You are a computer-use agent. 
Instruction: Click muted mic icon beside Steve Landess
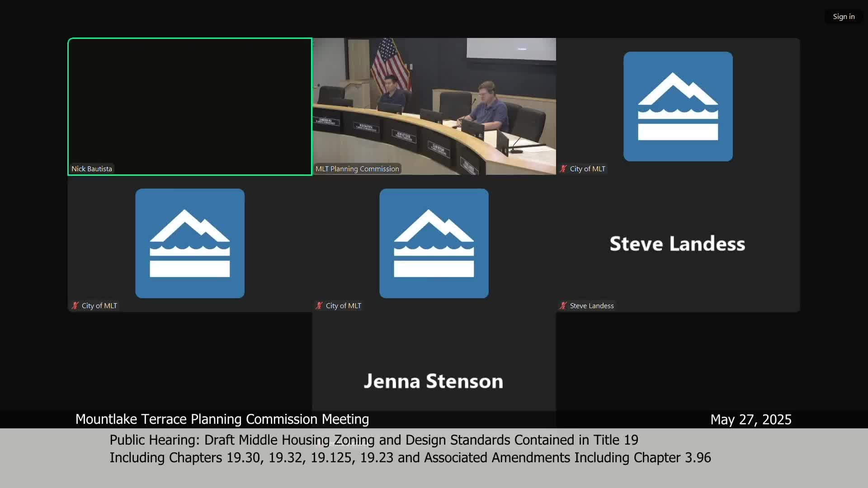[563, 306]
